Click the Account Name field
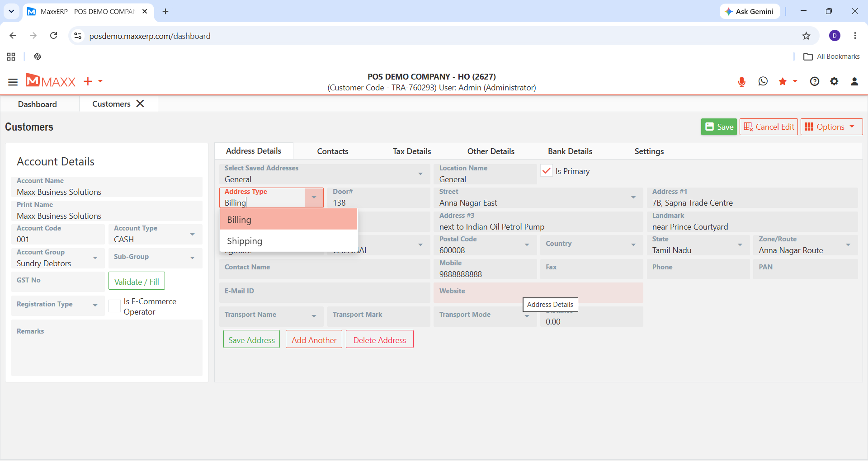The image size is (868, 461). (107, 187)
